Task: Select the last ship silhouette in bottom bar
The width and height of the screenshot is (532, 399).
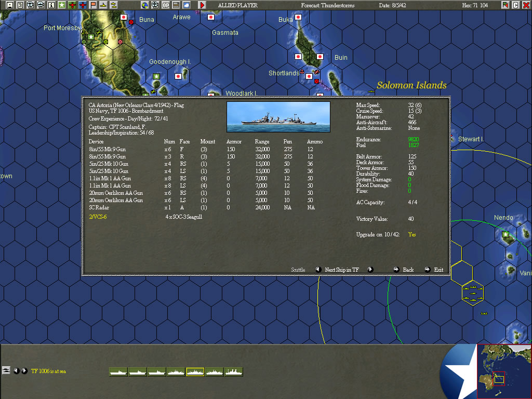Action: click(x=233, y=372)
